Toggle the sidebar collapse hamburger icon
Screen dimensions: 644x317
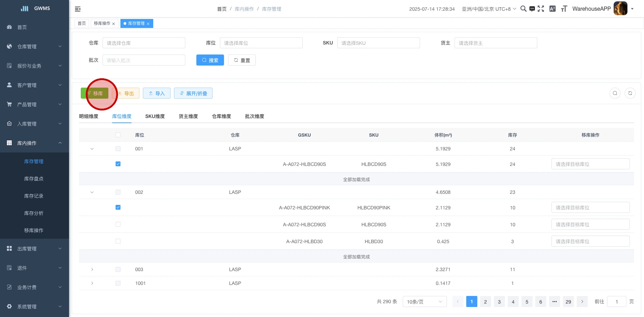[78, 9]
